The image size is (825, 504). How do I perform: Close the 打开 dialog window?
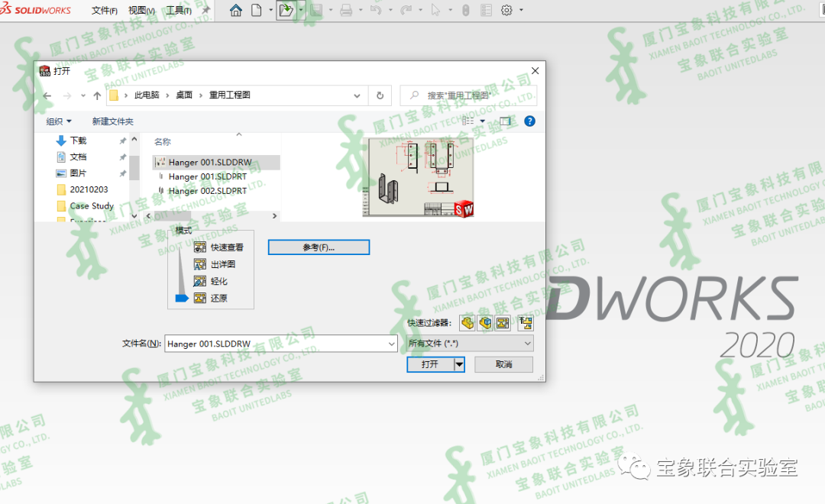[535, 70]
